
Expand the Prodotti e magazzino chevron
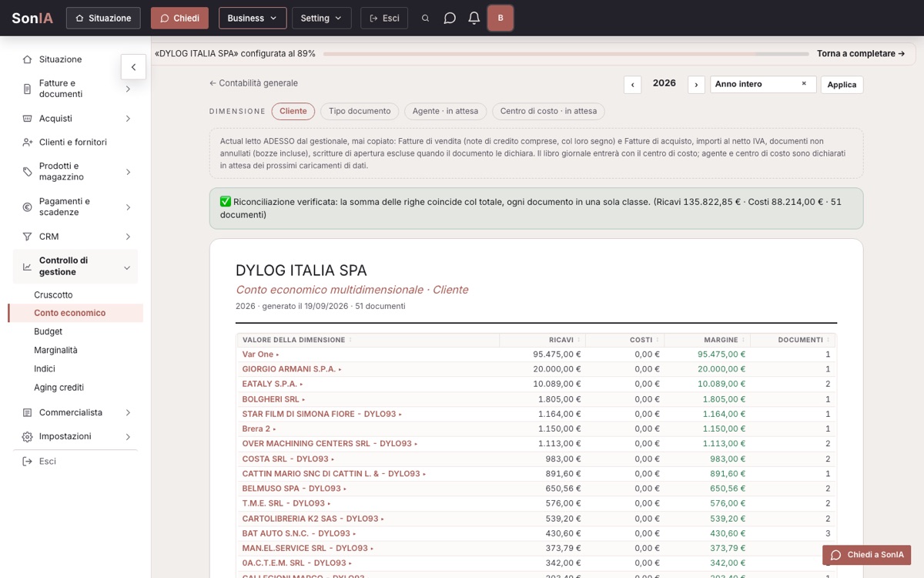[x=128, y=172]
